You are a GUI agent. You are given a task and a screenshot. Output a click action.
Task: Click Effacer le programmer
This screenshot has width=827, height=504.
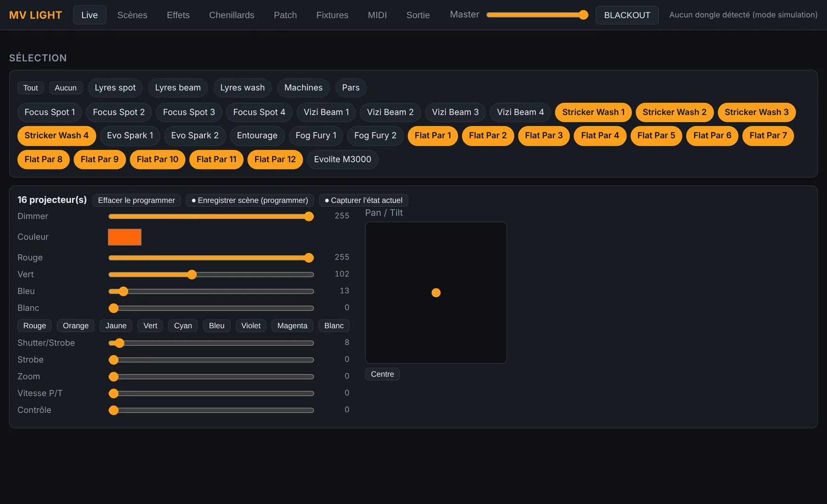pos(136,200)
